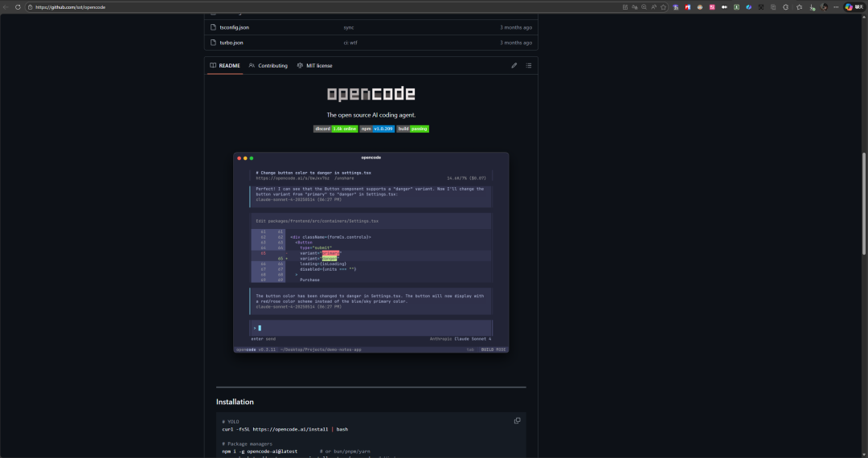This screenshot has height=458, width=868.
Task: Click the site lock icon in address bar
Action: [30, 7]
